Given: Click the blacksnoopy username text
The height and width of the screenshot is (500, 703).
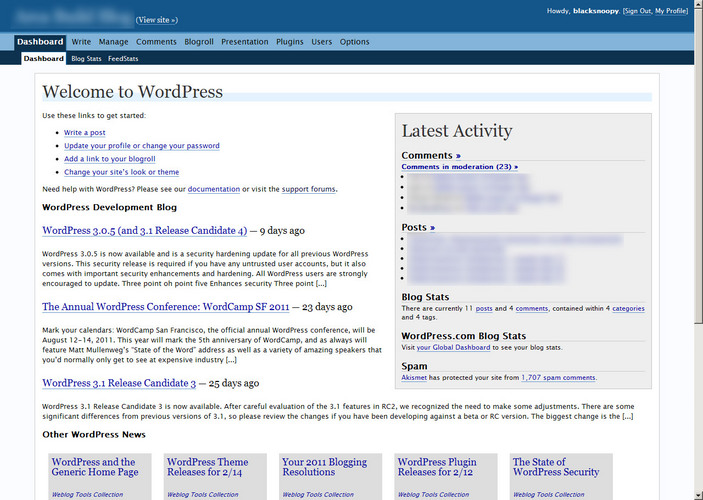Looking at the screenshot, I should click(x=596, y=11).
